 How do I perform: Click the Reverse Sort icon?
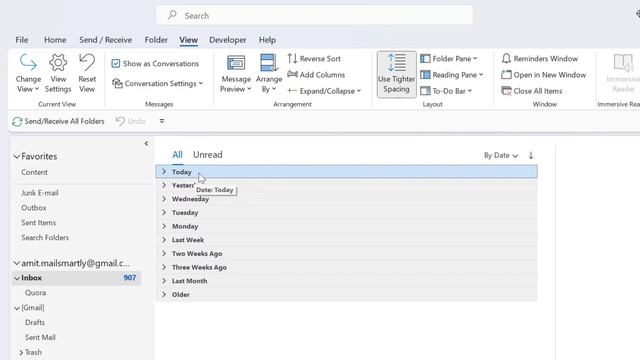click(292, 58)
